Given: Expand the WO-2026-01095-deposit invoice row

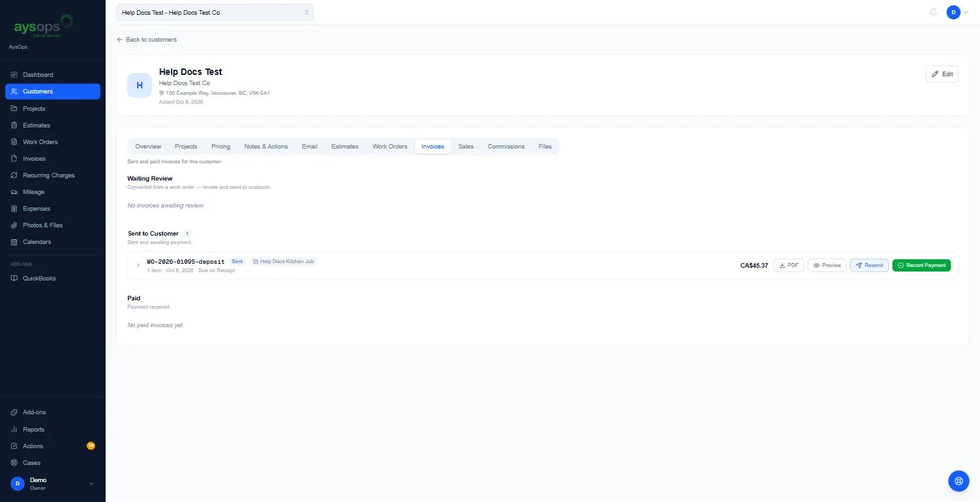Looking at the screenshot, I should point(138,265).
